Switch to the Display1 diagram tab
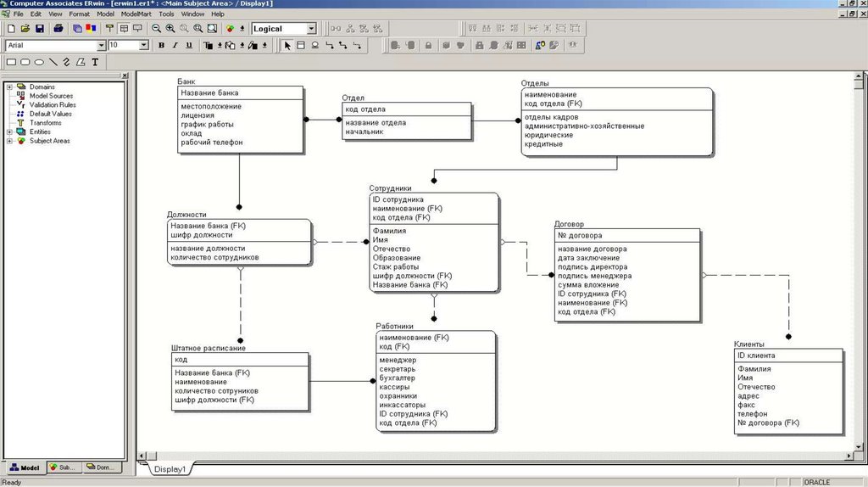 click(170, 468)
